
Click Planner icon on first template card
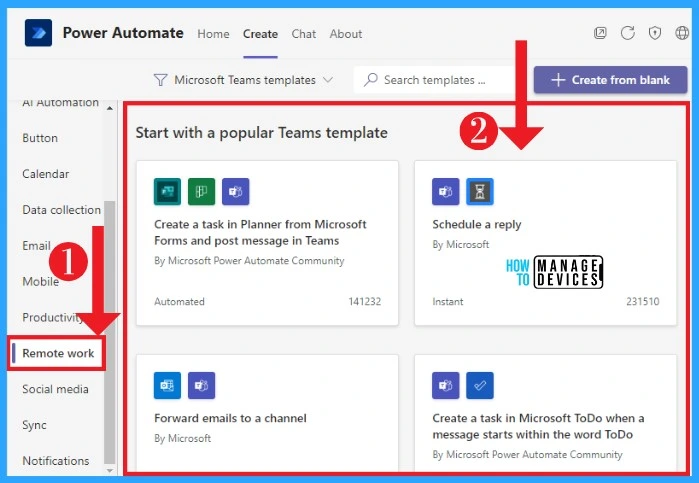pos(201,192)
